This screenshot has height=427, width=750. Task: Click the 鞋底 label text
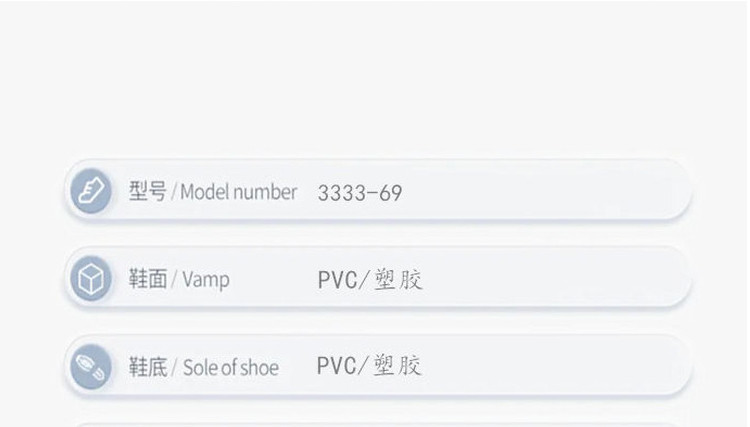pyautogui.click(x=147, y=367)
